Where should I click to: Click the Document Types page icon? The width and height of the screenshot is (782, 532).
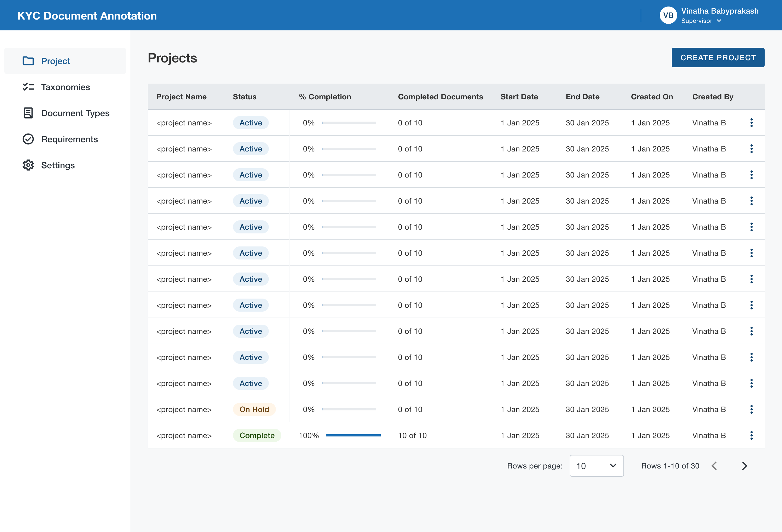(x=28, y=113)
